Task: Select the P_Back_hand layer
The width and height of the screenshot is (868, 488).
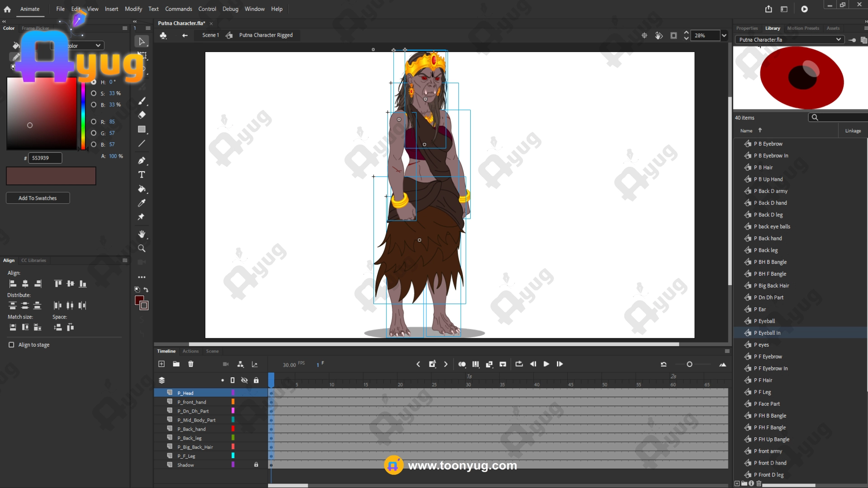Action: click(191, 429)
